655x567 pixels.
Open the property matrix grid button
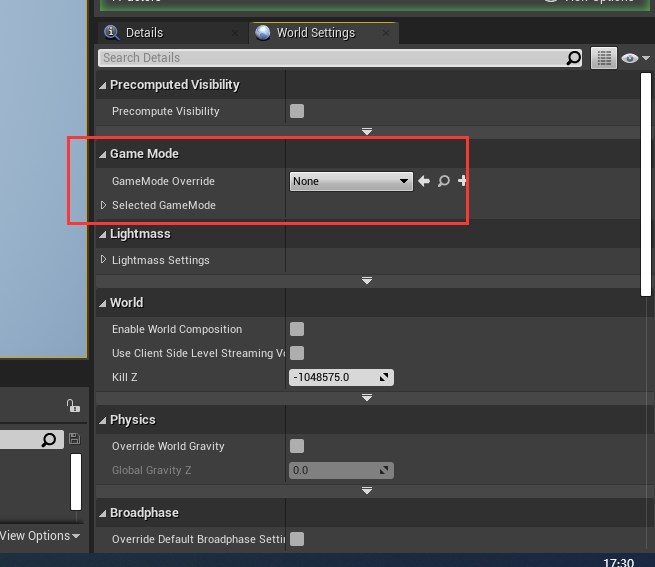pyautogui.click(x=604, y=58)
